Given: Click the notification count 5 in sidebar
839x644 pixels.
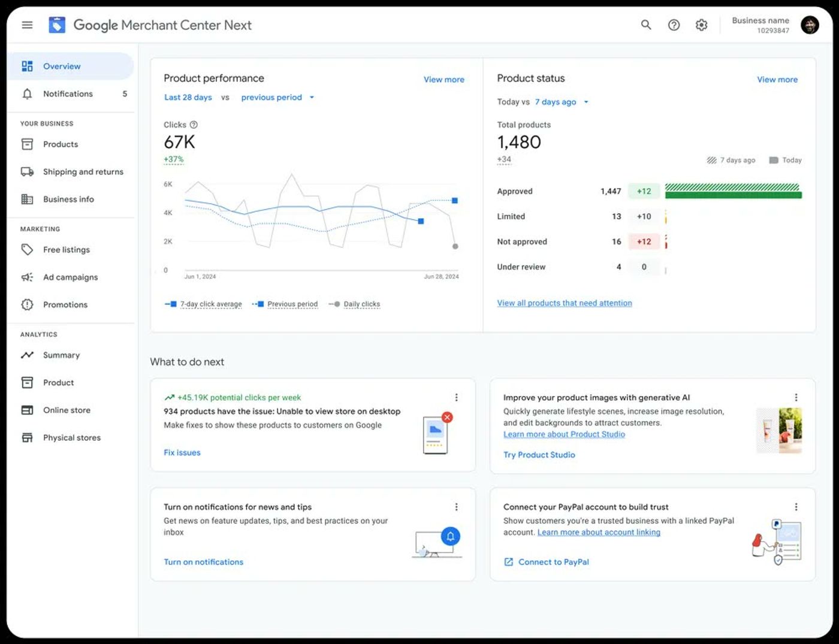Looking at the screenshot, I should [125, 94].
